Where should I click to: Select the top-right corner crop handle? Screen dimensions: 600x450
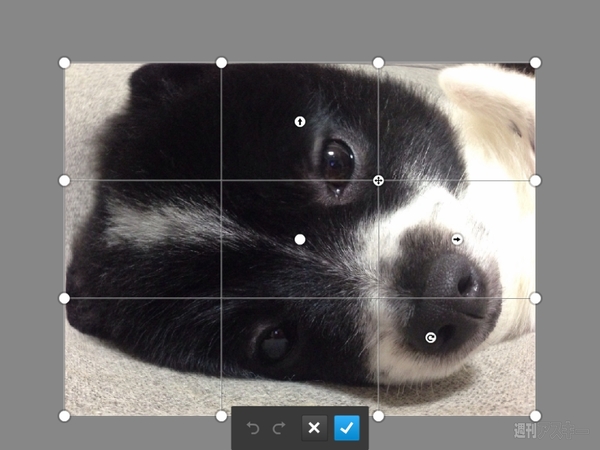[x=535, y=62]
